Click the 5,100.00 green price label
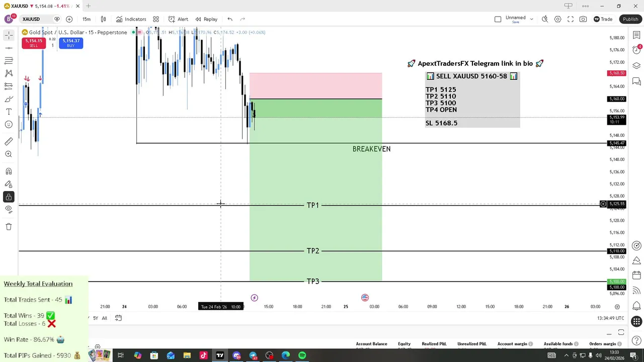This screenshot has height=362, width=644. [x=617, y=282]
